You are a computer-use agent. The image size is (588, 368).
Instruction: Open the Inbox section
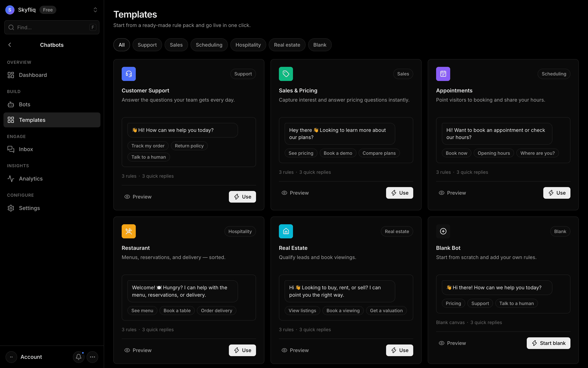pyautogui.click(x=52, y=149)
